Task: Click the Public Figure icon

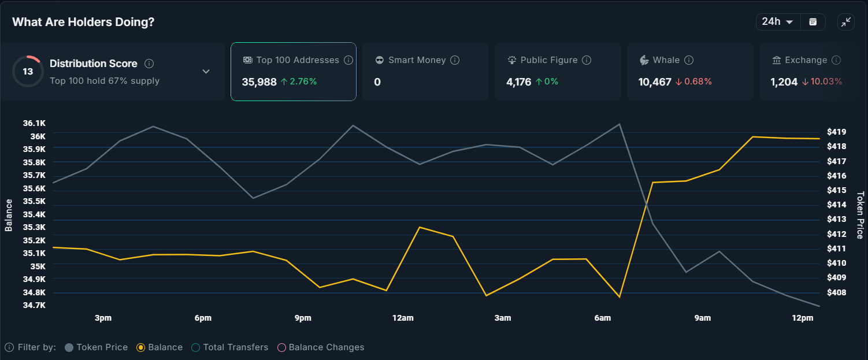Action: point(511,60)
